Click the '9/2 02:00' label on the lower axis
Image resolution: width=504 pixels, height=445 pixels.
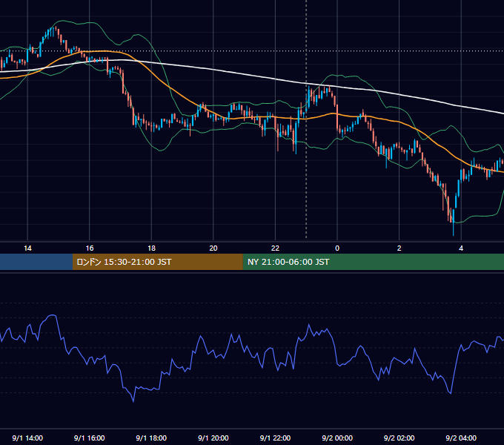(x=399, y=438)
